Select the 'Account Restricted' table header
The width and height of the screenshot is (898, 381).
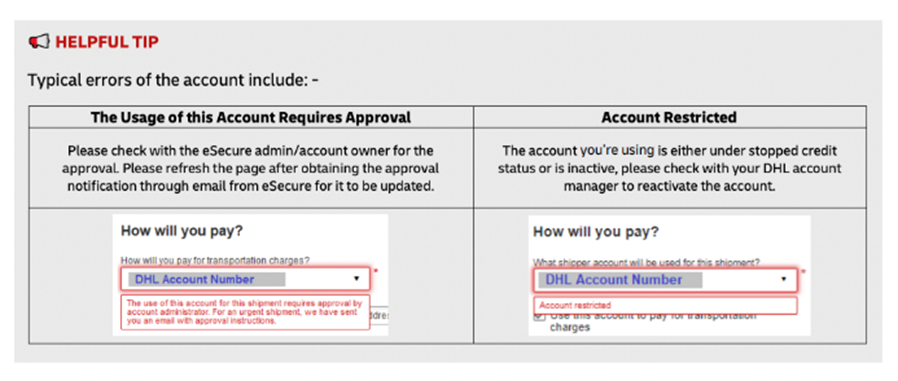click(669, 117)
